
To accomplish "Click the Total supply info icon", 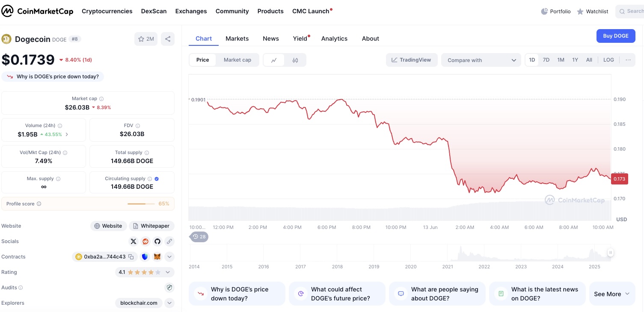I will click(x=147, y=153).
